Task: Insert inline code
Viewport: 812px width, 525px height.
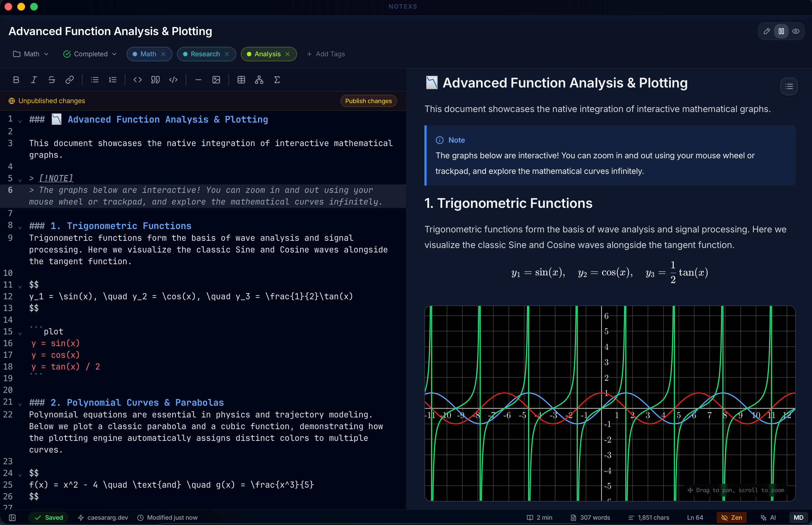Action: (x=138, y=80)
